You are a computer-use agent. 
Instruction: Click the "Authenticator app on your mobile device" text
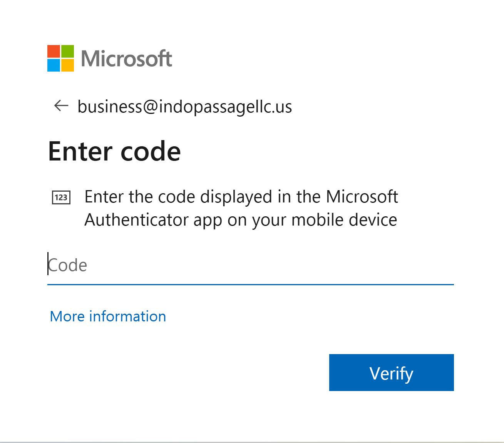coord(241,220)
